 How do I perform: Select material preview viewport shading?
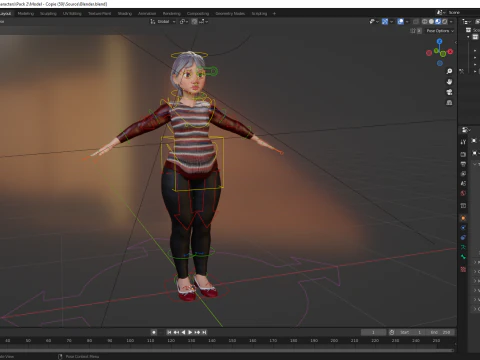point(438,21)
